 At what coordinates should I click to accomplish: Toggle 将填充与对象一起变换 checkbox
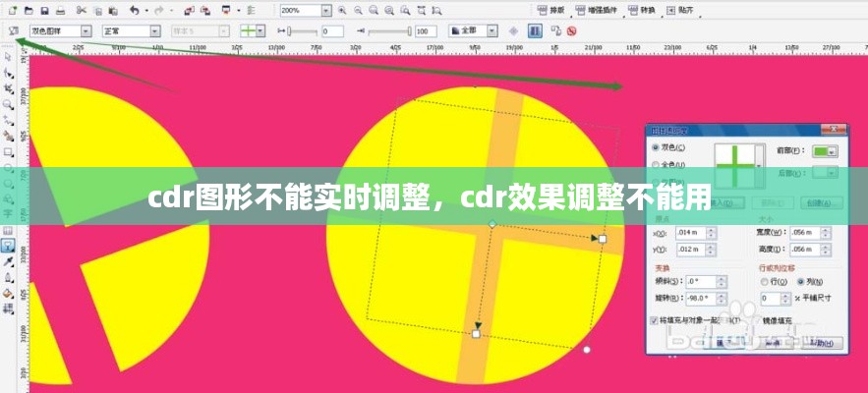(x=656, y=320)
